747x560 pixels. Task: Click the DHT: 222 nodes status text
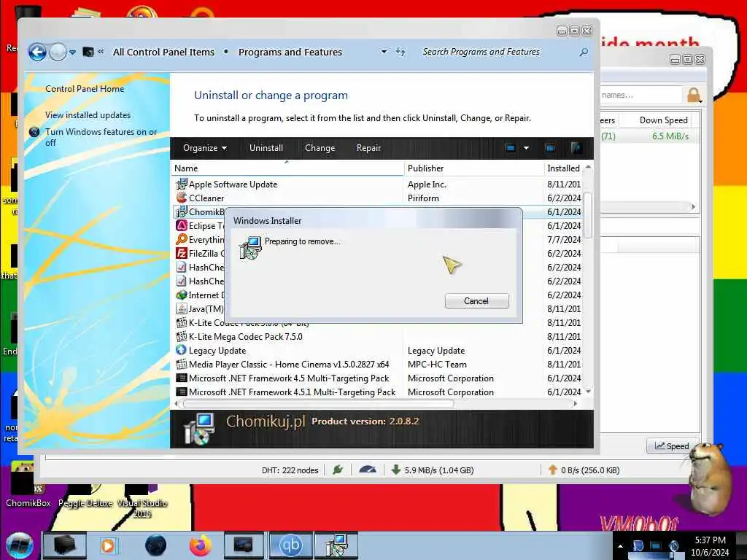(x=290, y=470)
